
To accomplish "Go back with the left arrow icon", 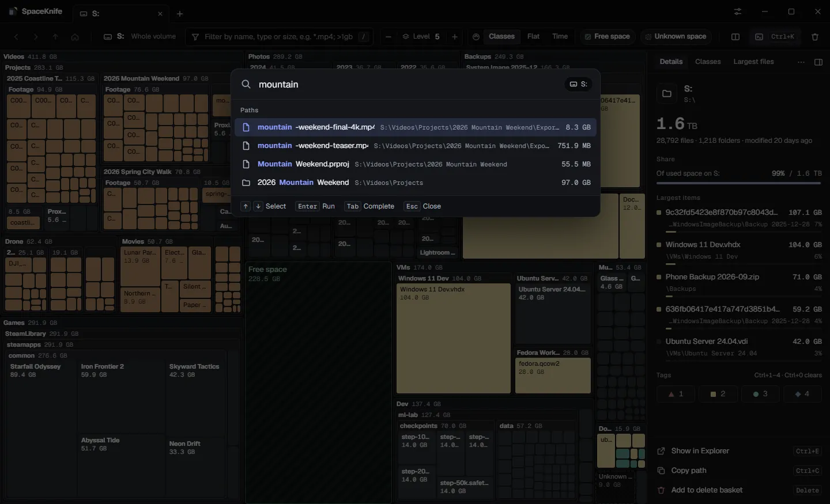I will 16,37.
